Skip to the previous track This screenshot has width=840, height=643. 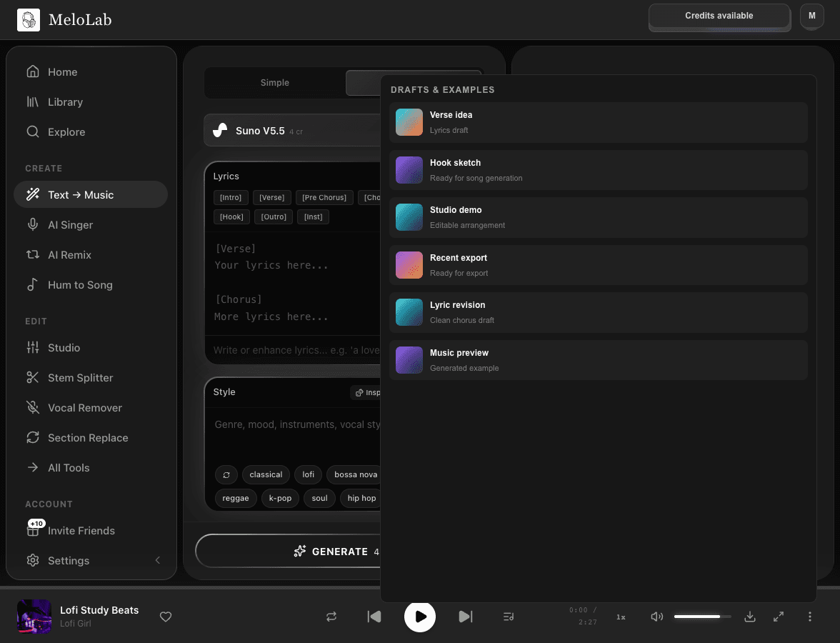[374, 617]
